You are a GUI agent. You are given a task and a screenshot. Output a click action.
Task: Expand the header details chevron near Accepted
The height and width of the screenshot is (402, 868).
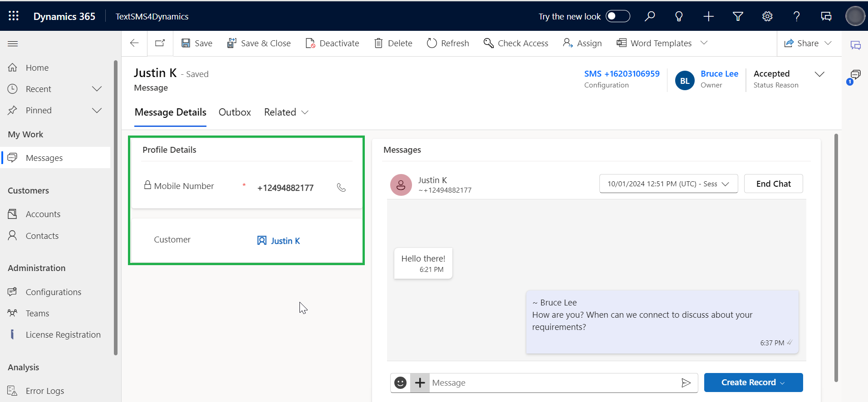tap(819, 74)
